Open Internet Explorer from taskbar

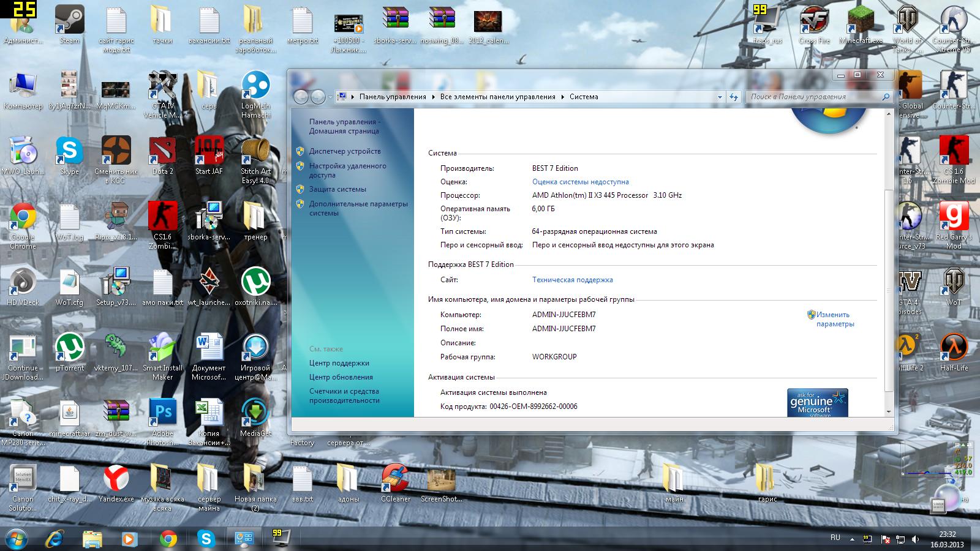[55, 538]
